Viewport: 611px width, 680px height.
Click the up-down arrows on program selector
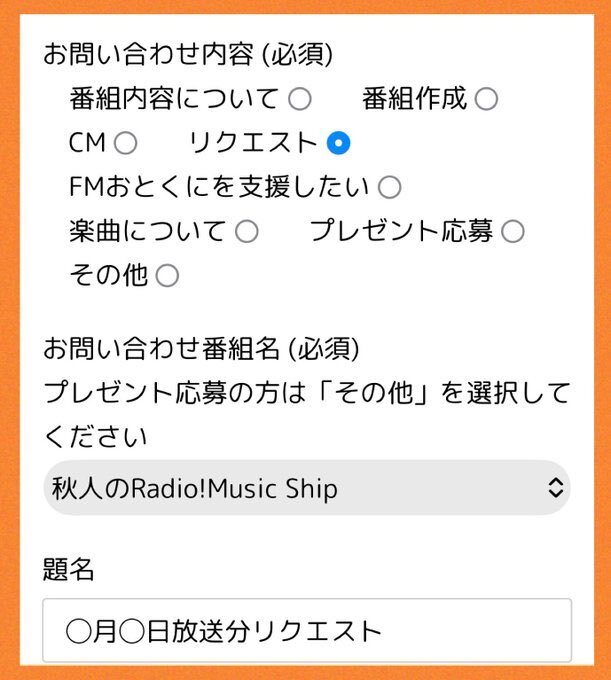[x=557, y=488]
